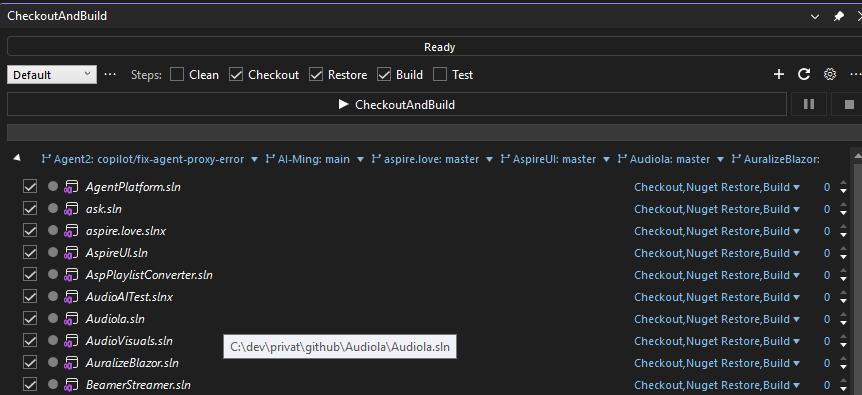Open the settings gear icon
The width and height of the screenshot is (862, 395).
[x=830, y=75]
